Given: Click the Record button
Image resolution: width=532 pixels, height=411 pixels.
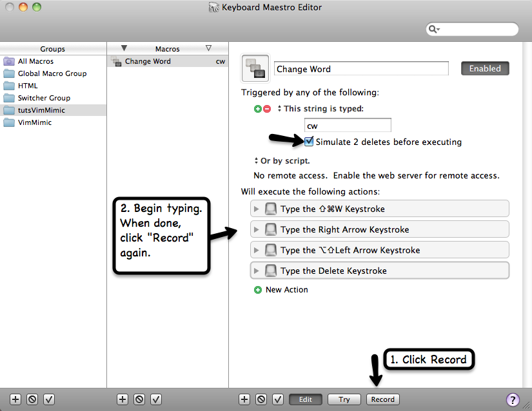Looking at the screenshot, I should [x=382, y=399].
